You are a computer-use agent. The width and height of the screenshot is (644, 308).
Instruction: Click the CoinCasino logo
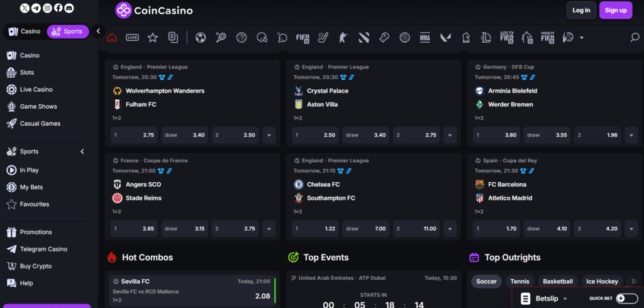point(154,11)
